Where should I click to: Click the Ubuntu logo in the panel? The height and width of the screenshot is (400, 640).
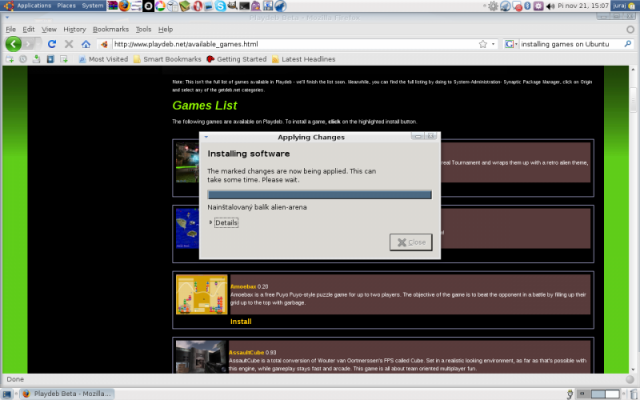[x=8, y=6]
